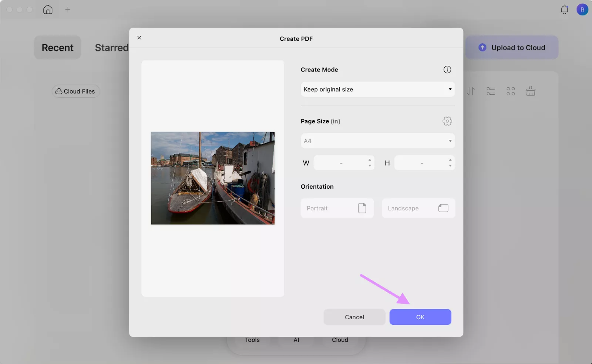Switch to the Starred tab
This screenshot has height=364, width=592.
point(111,47)
